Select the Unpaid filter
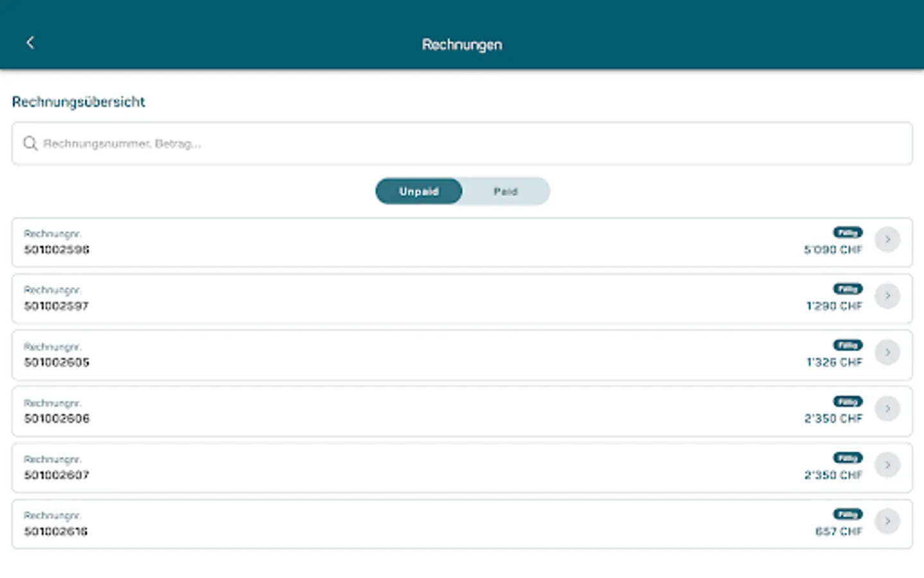This screenshot has width=924, height=578. point(418,191)
